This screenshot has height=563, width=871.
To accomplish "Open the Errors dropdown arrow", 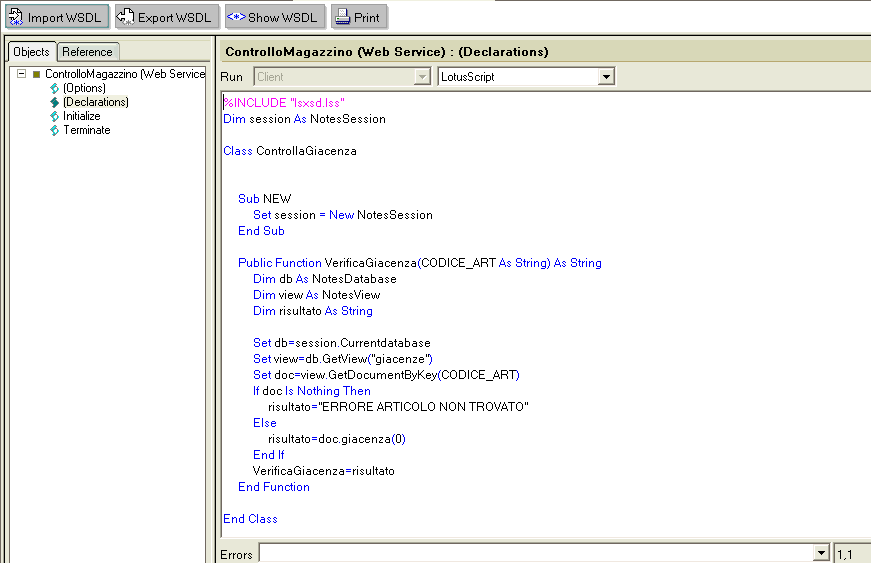I will pos(821,553).
